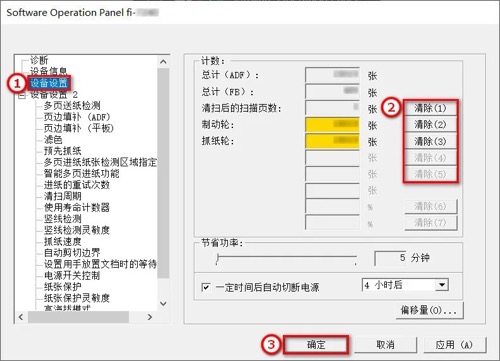Open 使用寿命计数器 setting
Viewport: 500px width, 361px height.
point(77,207)
